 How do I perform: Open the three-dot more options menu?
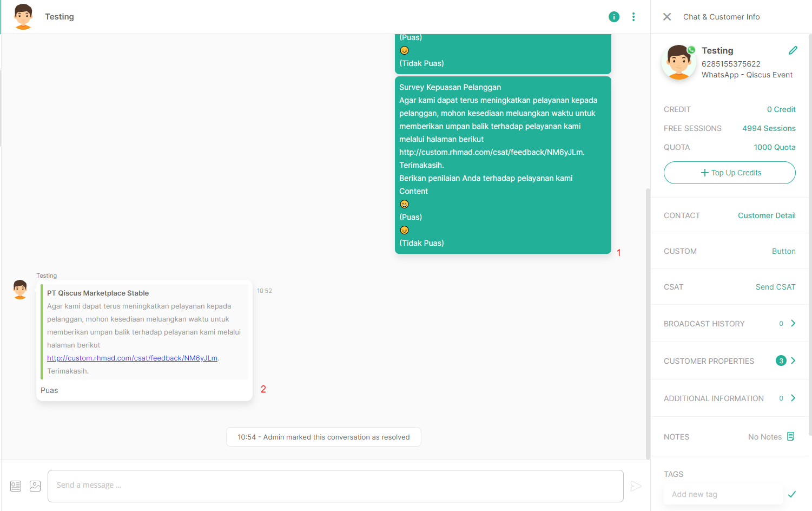pyautogui.click(x=633, y=17)
